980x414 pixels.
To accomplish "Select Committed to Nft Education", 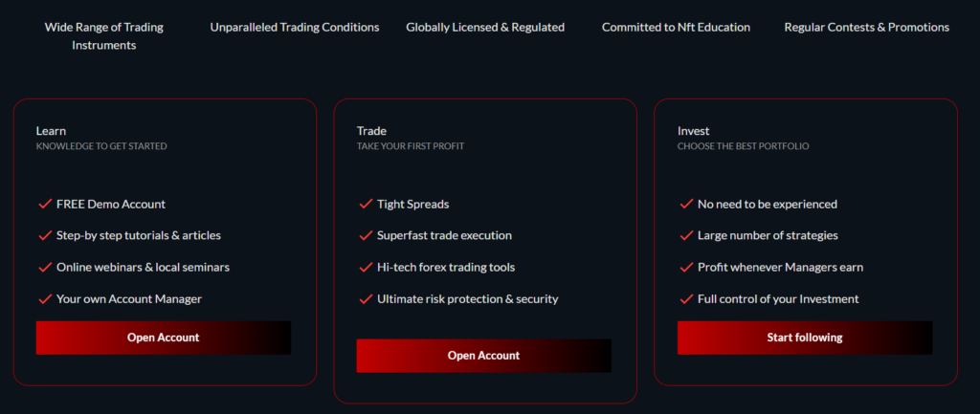I will click(x=676, y=28).
